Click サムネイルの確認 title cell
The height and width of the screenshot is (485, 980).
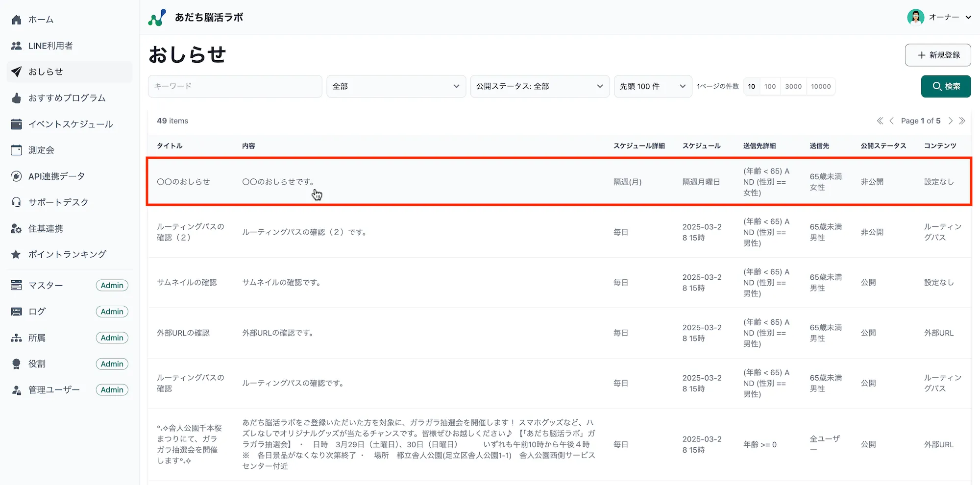pos(187,283)
